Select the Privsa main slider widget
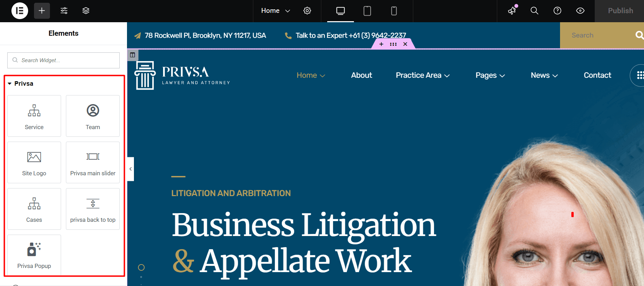The height and width of the screenshot is (286, 644). click(x=93, y=162)
